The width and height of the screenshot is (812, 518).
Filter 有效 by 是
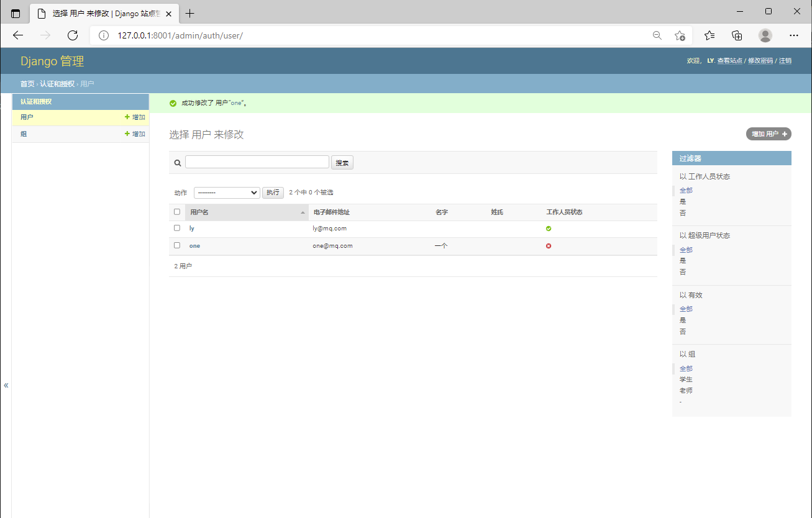pyautogui.click(x=683, y=320)
